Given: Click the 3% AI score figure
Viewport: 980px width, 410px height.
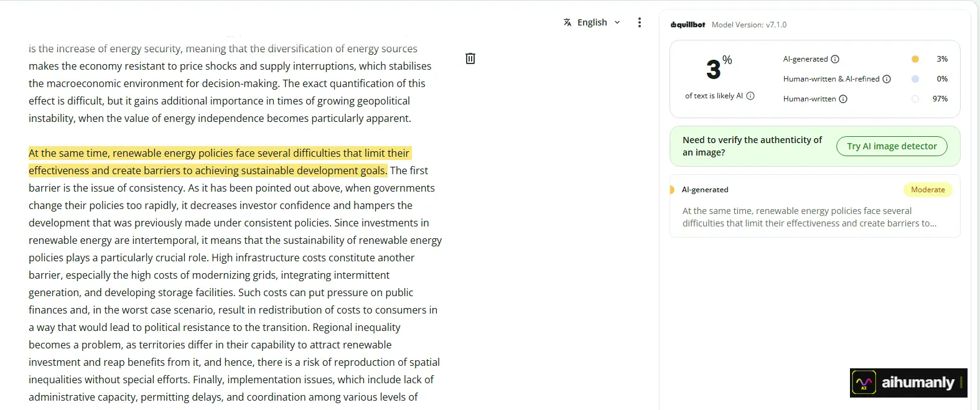Looking at the screenshot, I should (x=719, y=68).
